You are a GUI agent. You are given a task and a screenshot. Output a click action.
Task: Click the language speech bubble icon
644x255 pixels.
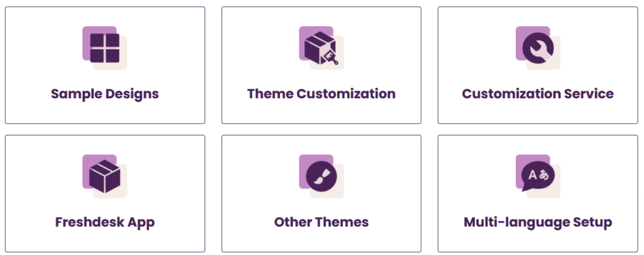[538, 176]
